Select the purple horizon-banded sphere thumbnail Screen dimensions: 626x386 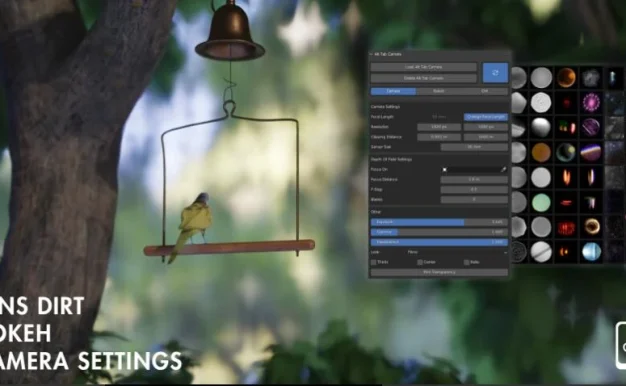[x=591, y=152]
